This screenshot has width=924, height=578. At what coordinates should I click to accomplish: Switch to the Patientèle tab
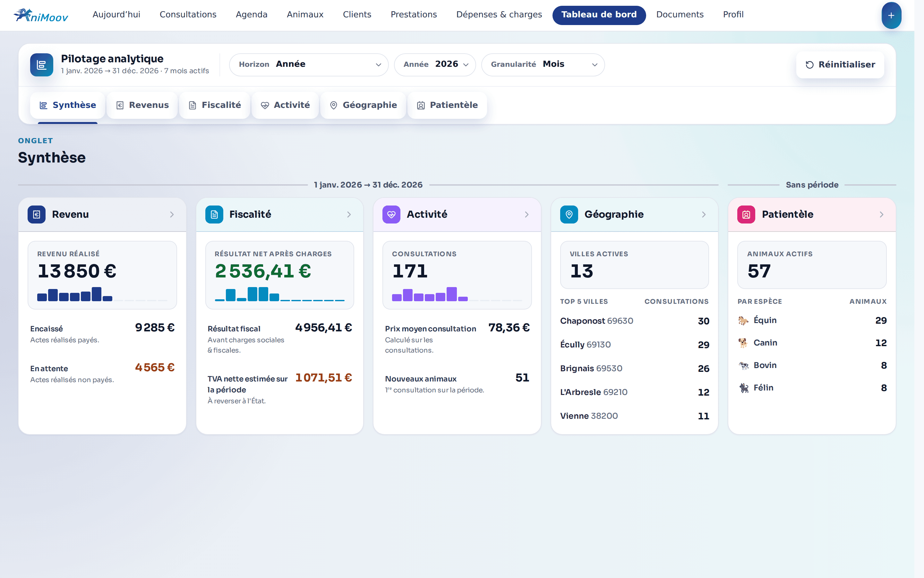pos(447,105)
